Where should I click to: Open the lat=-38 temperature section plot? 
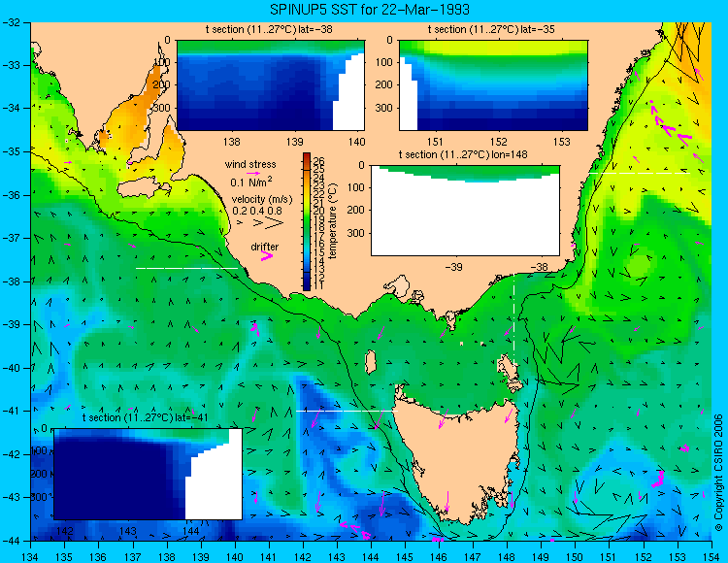coord(271,85)
